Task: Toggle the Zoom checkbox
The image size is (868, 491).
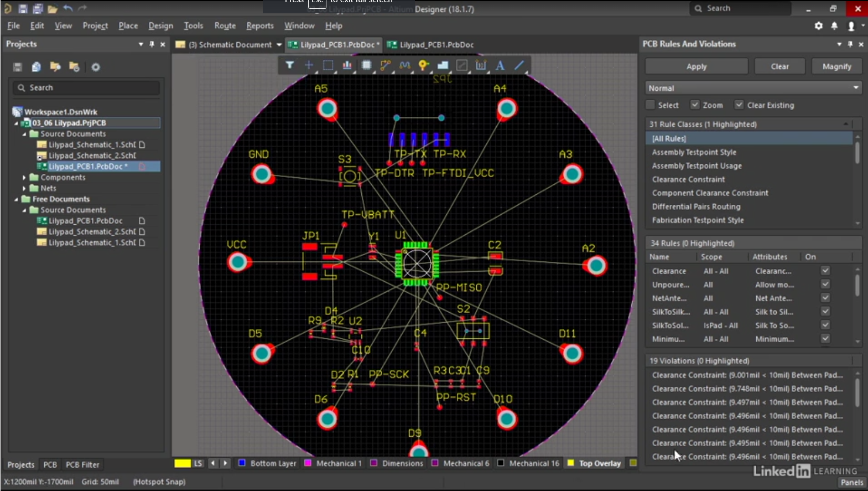Action: 695,105
